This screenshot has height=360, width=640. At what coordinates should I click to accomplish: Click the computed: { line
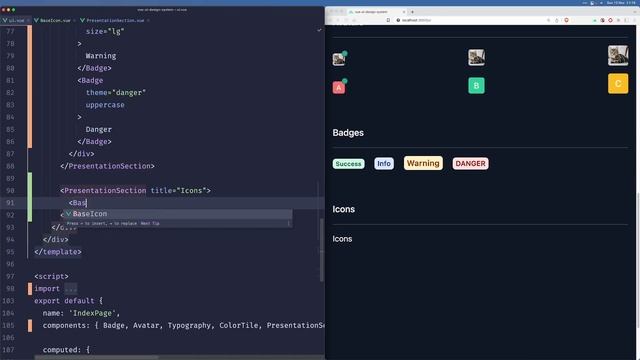[x=66, y=350]
